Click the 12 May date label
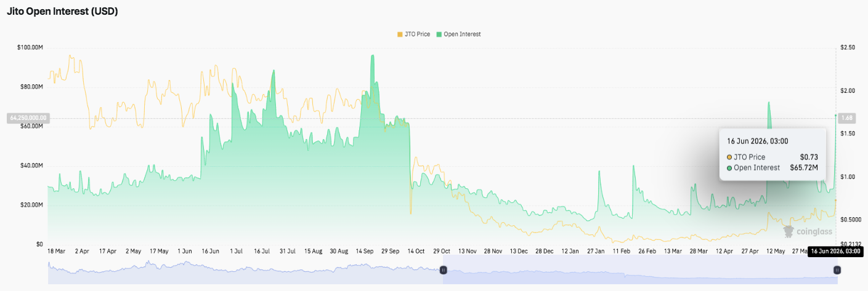Viewport: 868px width, 291px height. point(774,252)
